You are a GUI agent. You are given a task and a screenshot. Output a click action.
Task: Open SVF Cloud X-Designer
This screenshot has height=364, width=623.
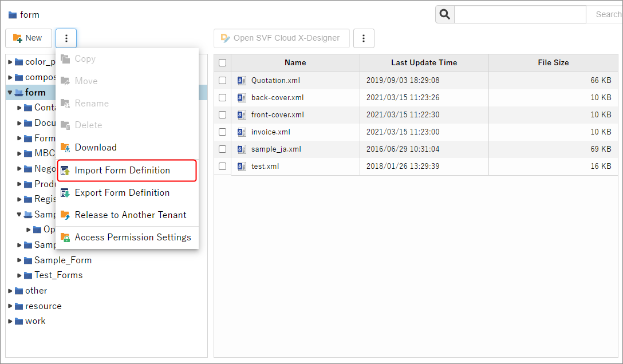coord(281,38)
